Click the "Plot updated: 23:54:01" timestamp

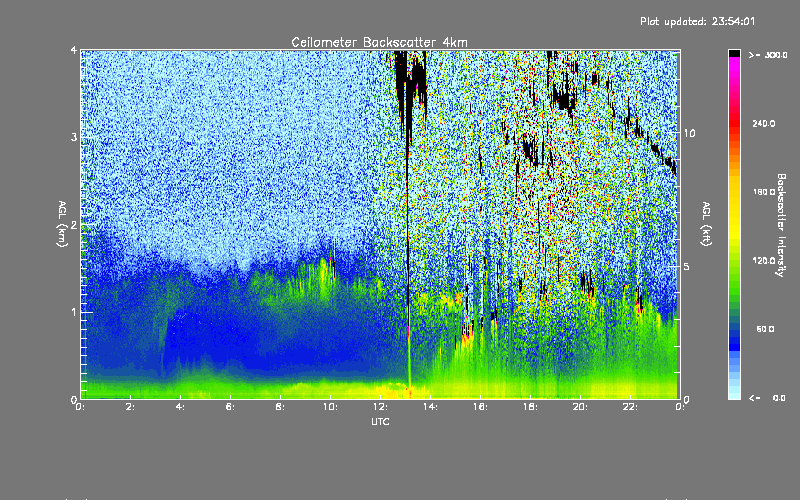point(697,21)
